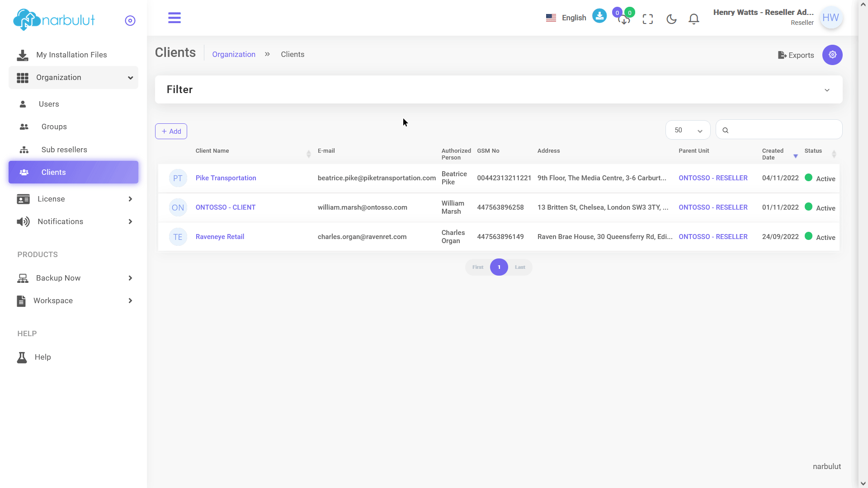Collapse the Organization menu
Viewport: 868px width, 488px height.
pos(73,78)
